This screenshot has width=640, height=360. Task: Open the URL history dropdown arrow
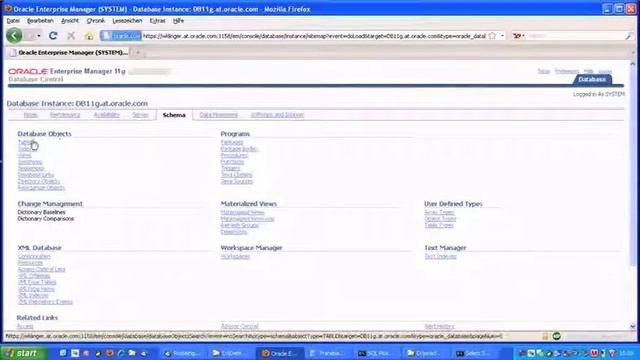[502, 36]
